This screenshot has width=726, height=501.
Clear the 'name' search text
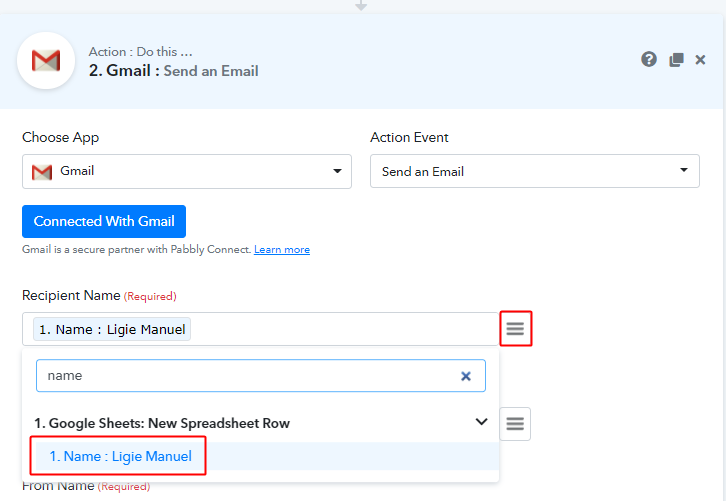[466, 376]
